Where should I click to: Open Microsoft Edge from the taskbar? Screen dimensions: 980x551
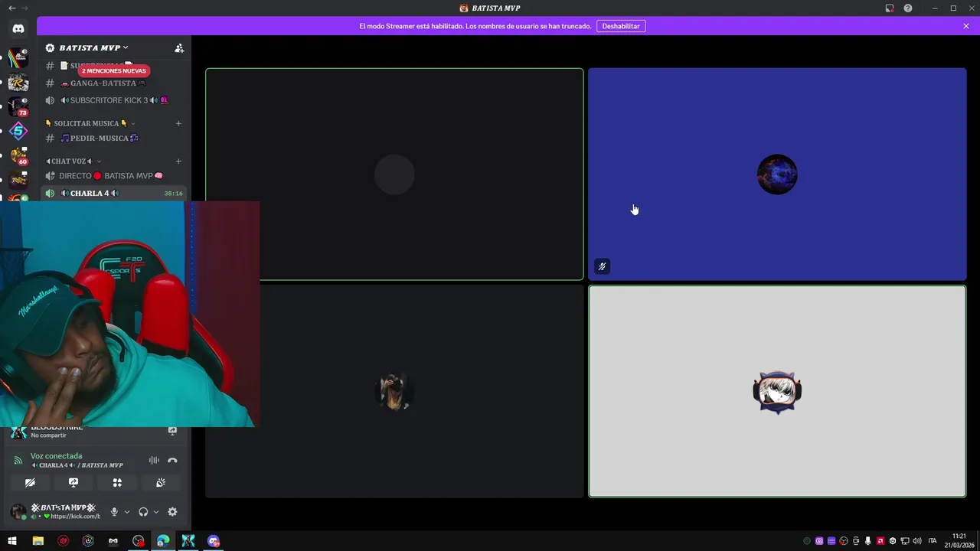coord(163,541)
